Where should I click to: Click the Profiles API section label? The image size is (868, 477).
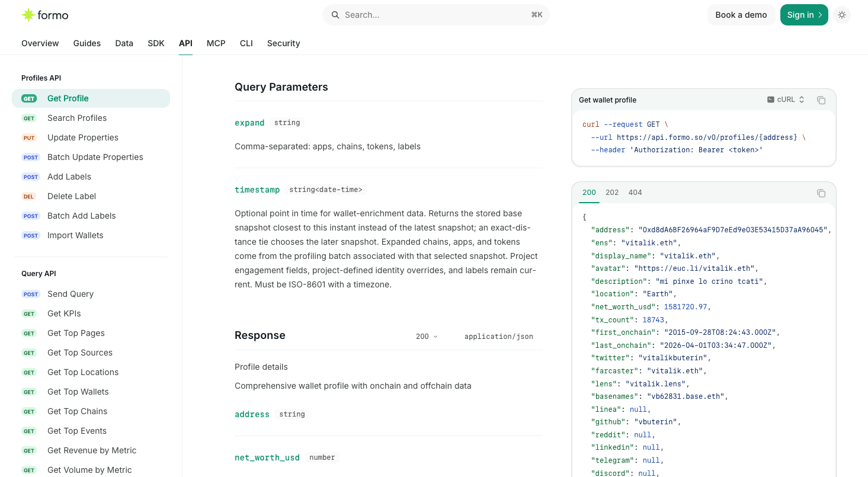[41, 78]
